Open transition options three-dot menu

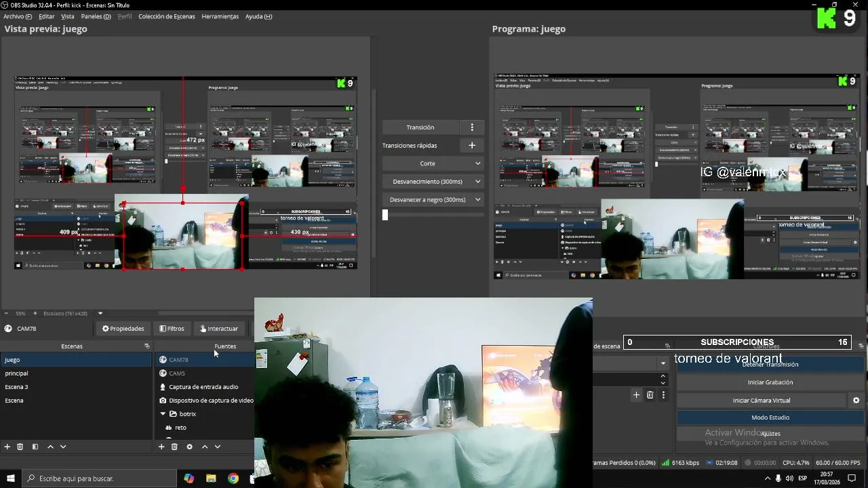point(472,127)
